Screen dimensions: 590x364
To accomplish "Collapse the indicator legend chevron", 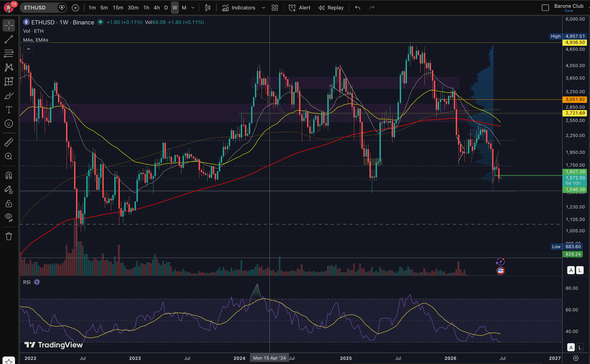I will point(29,49).
